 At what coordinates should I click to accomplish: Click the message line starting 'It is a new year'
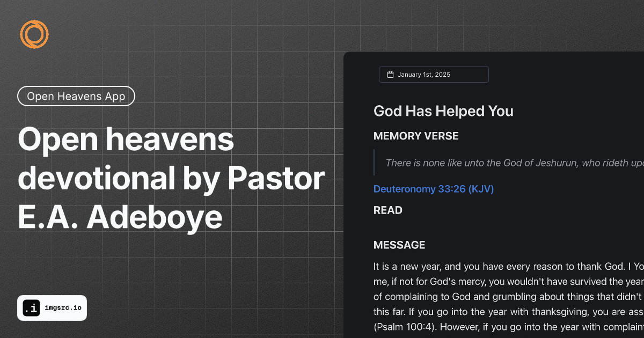(508, 266)
